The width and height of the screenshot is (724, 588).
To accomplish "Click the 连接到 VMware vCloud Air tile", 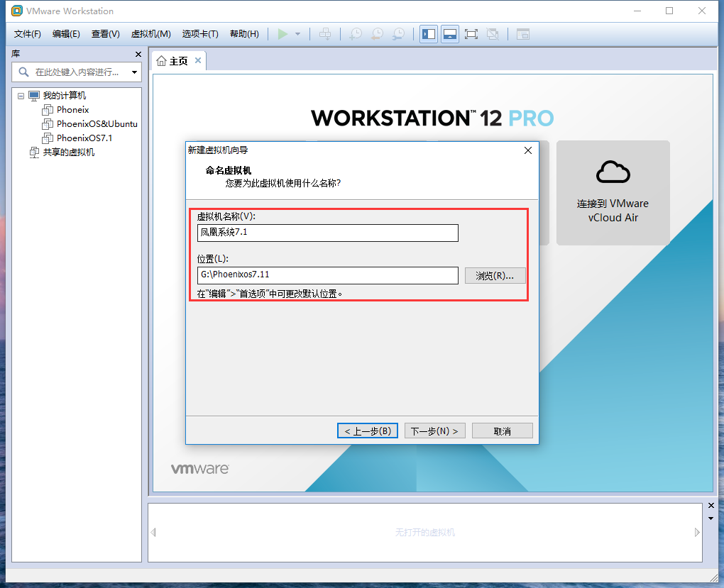I will click(613, 192).
